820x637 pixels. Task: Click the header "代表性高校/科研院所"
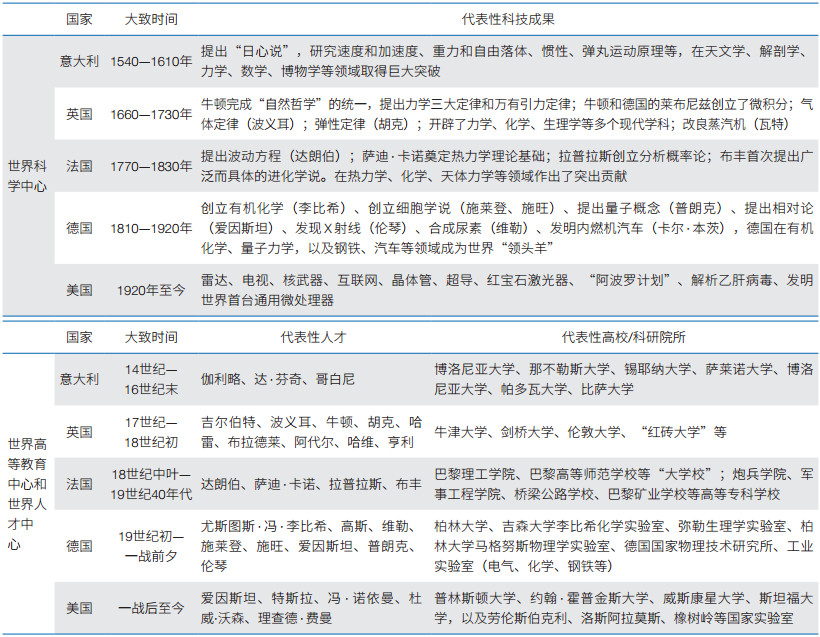pyautogui.click(x=623, y=337)
